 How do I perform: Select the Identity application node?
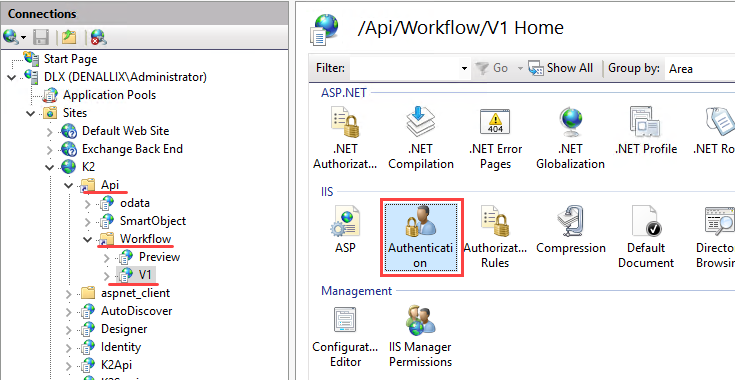[x=121, y=347]
